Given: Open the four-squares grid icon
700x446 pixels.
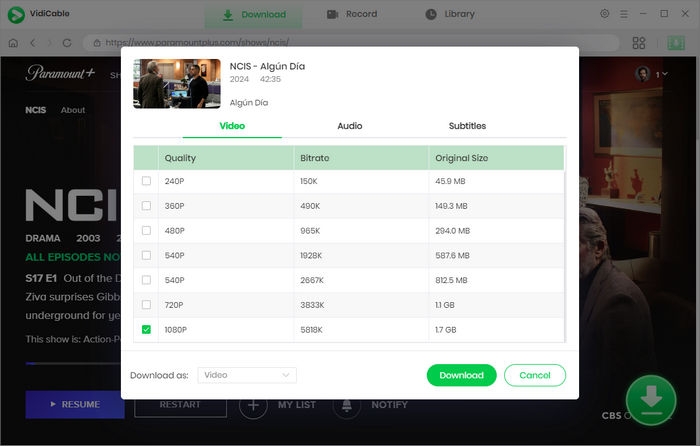Looking at the screenshot, I should tap(639, 43).
